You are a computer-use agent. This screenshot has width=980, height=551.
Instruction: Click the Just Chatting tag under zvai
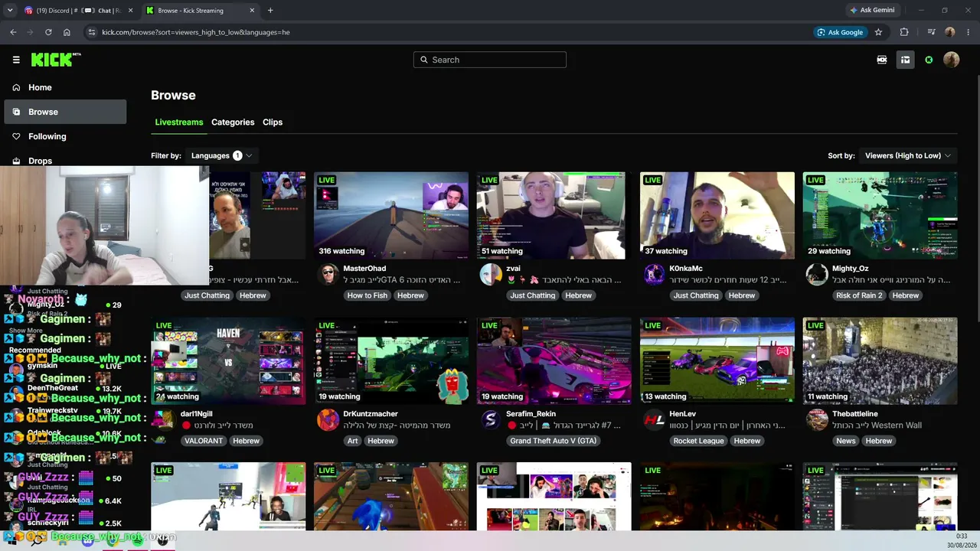click(x=533, y=295)
